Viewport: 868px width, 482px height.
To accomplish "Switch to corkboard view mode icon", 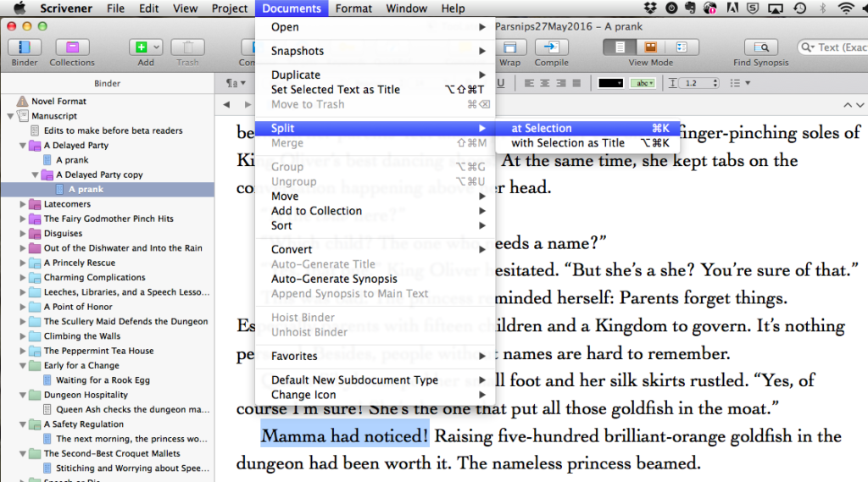I will 650,47.
